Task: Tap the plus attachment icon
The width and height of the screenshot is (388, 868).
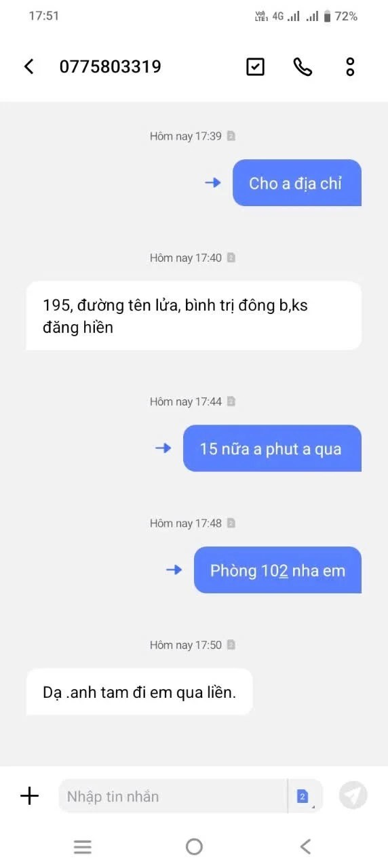Action: tap(30, 795)
